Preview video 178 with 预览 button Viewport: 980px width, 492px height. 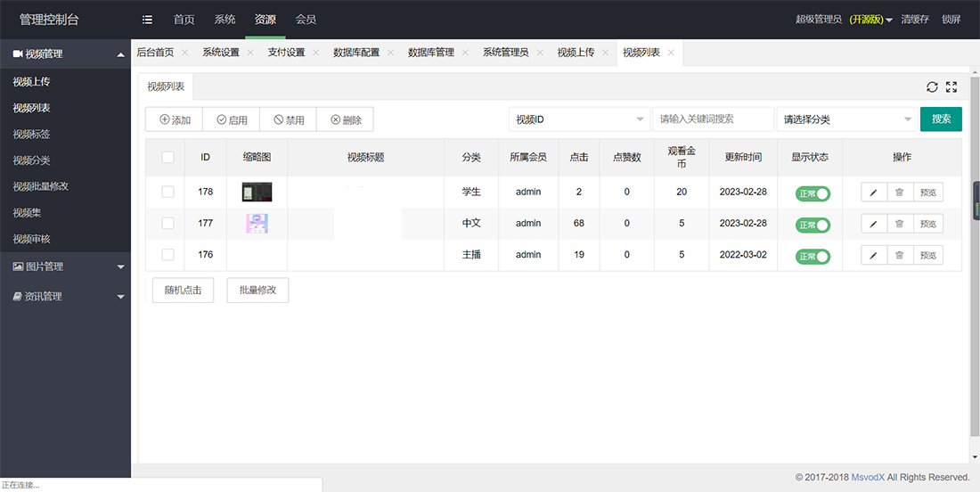pyautogui.click(x=928, y=193)
